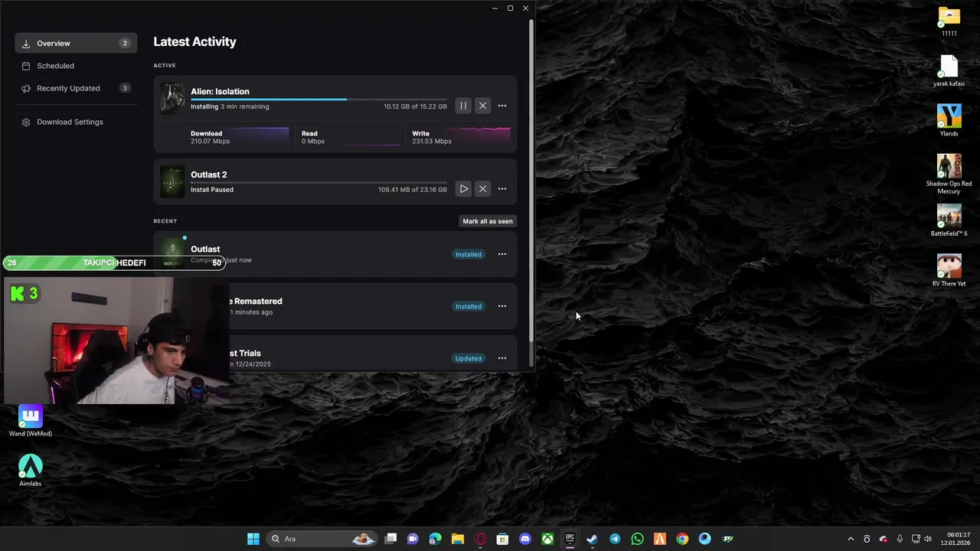Open the volume tray control
The height and width of the screenshot is (551, 980).
tap(928, 539)
